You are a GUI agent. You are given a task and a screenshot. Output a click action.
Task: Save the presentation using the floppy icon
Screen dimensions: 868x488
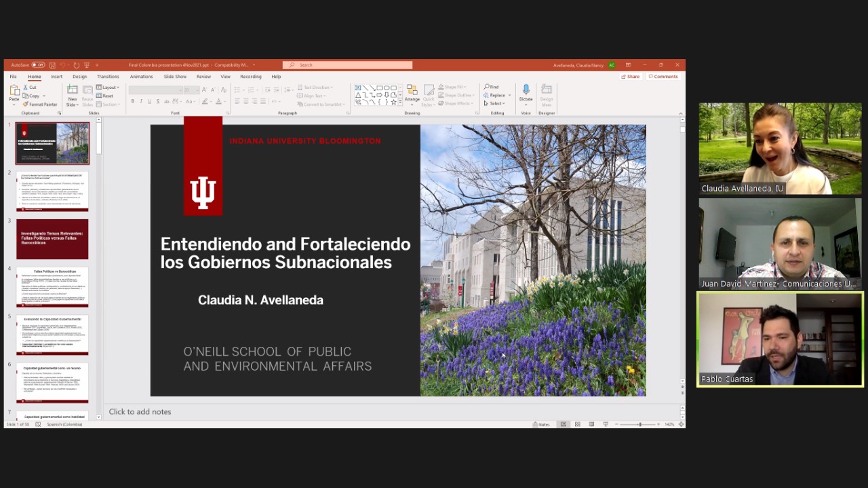click(x=52, y=65)
